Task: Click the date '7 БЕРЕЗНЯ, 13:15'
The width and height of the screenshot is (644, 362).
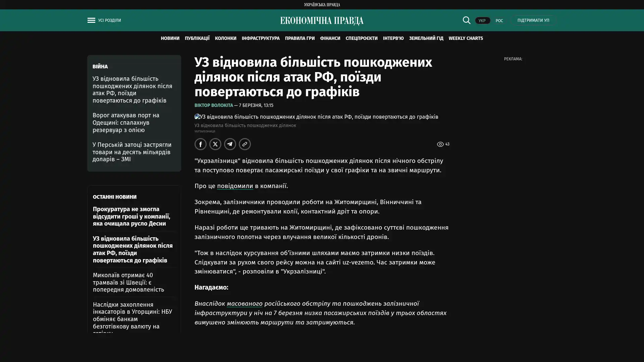Action: click(256, 105)
